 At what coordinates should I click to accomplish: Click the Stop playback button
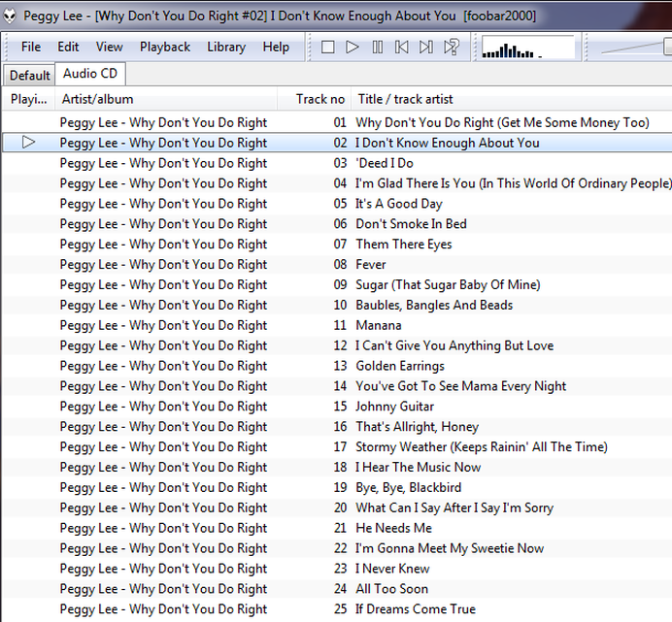[328, 48]
